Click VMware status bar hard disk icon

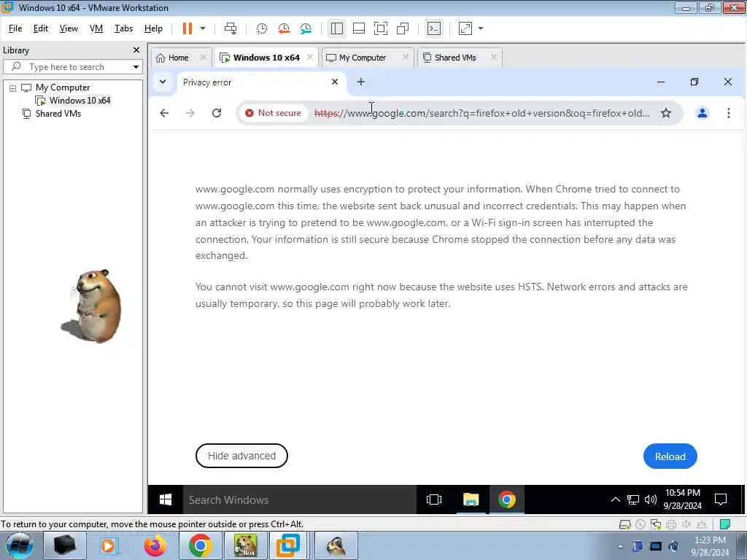[x=624, y=525]
